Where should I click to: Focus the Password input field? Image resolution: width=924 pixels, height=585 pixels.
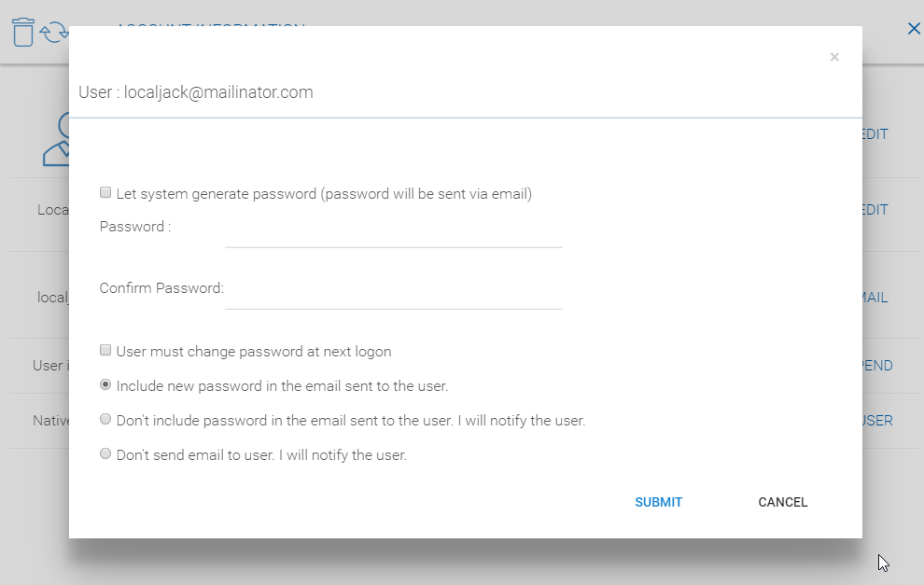pyautogui.click(x=394, y=232)
